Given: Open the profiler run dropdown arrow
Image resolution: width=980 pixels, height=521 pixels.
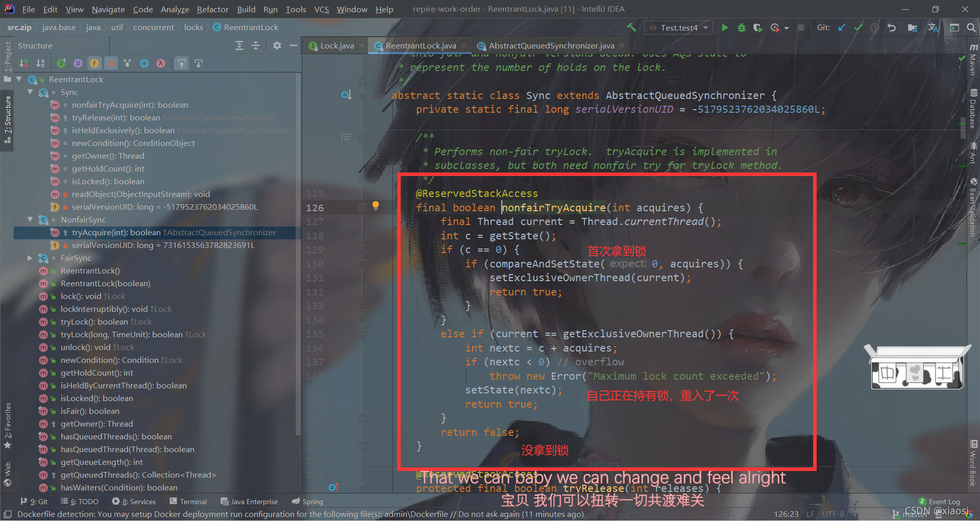Looking at the screenshot, I should pos(787,28).
